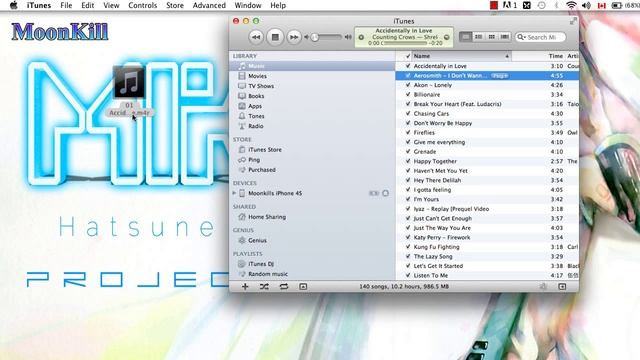Switch to album list view
The height and width of the screenshot is (360, 640).
tap(478, 37)
